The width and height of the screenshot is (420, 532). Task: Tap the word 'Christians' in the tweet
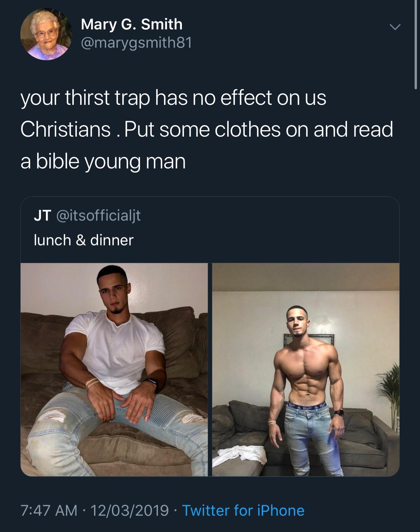(66, 130)
